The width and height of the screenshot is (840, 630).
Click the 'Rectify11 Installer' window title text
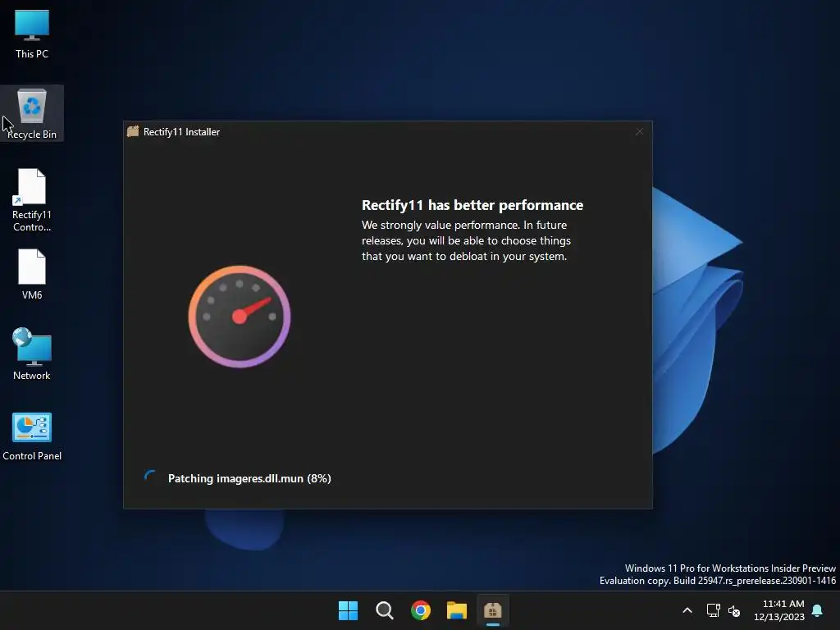tap(181, 132)
